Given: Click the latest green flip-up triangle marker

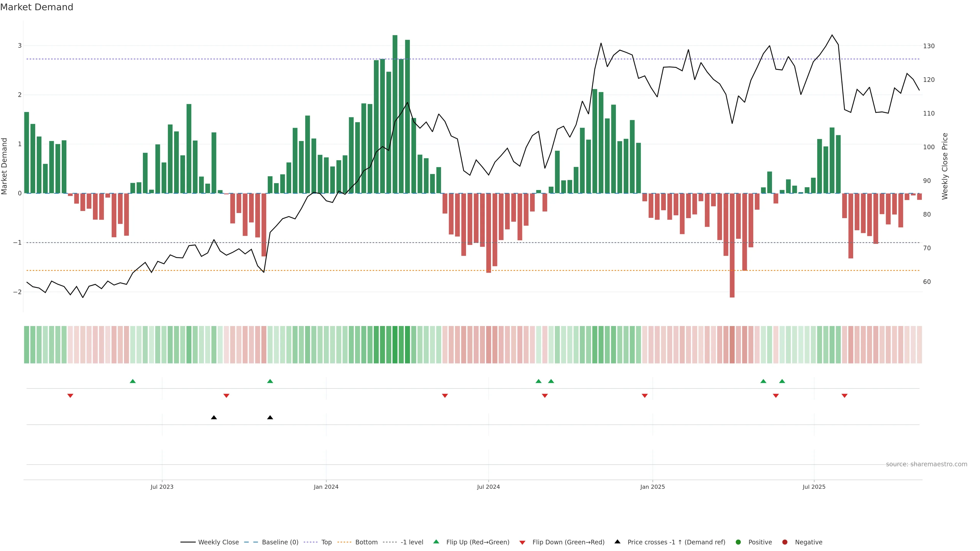Looking at the screenshot, I should (x=782, y=381).
